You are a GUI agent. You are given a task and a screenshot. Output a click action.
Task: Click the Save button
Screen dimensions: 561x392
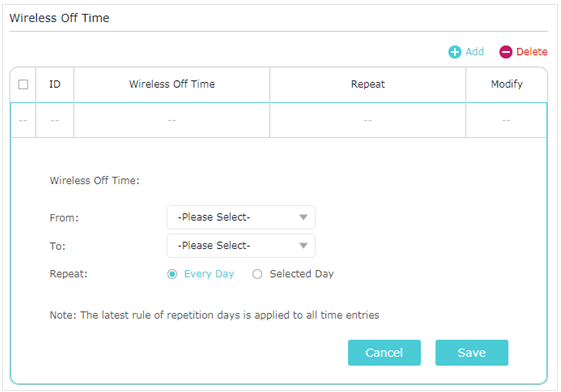(x=472, y=353)
